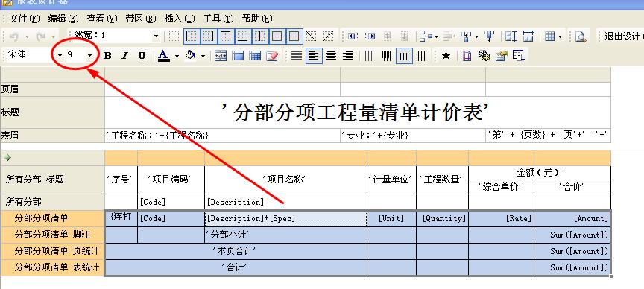Toggle right cell border
The width and height of the screenshot is (644, 289).
[x=209, y=36]
